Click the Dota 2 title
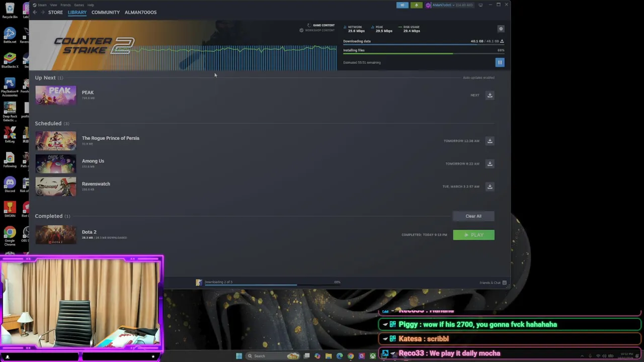The height and width of the screenshot is (362, 644). click(x=89, y=232)
